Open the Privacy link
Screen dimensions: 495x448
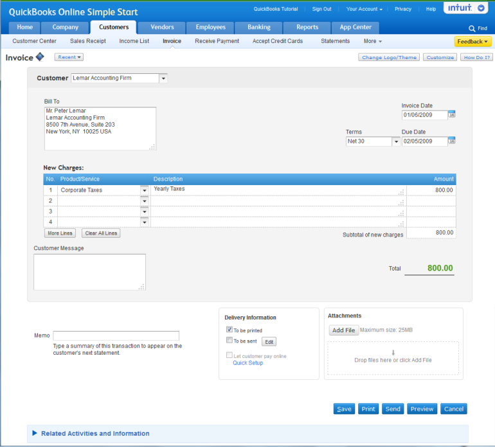[x=403, y=9]
